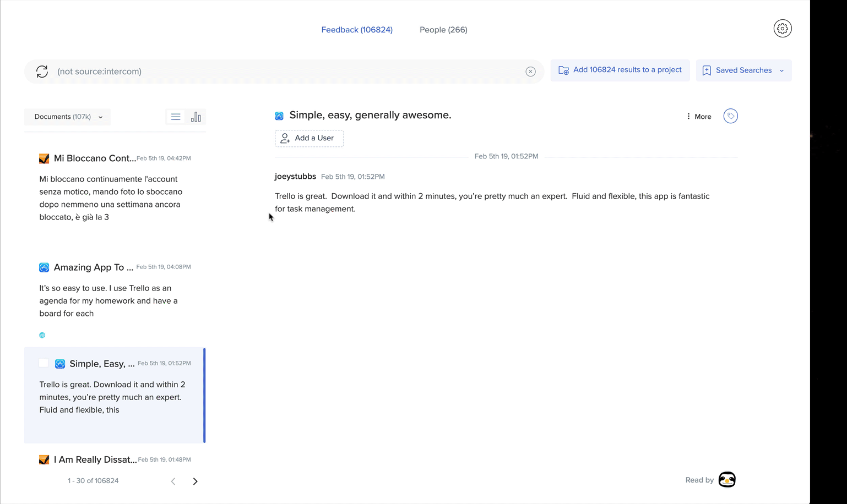Click the Trello is great review text
The image size is (847, 504).
492,202
